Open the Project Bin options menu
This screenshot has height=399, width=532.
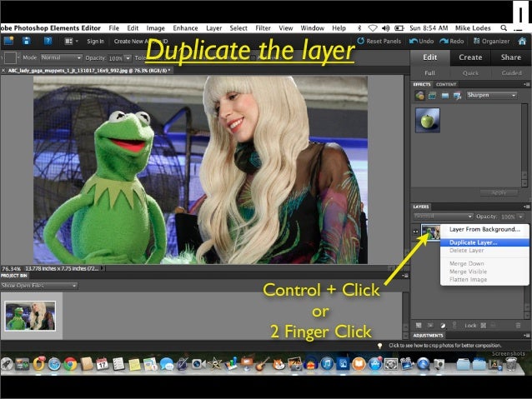point(404,276)
